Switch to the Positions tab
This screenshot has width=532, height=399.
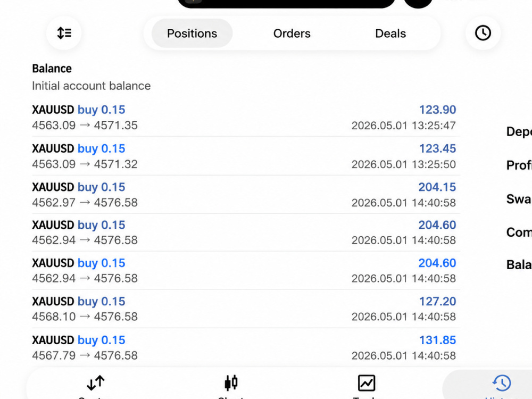click(192, 33)
